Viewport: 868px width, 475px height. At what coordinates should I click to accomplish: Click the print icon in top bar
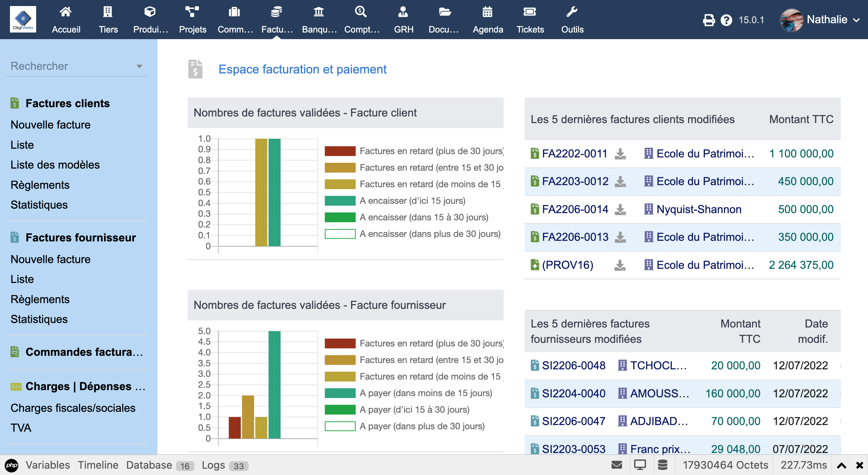pyautogui.click(x=708, y=20)
